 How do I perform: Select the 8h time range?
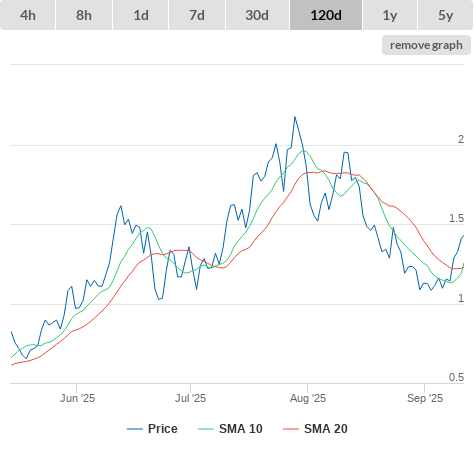click(x=84, y=15)
